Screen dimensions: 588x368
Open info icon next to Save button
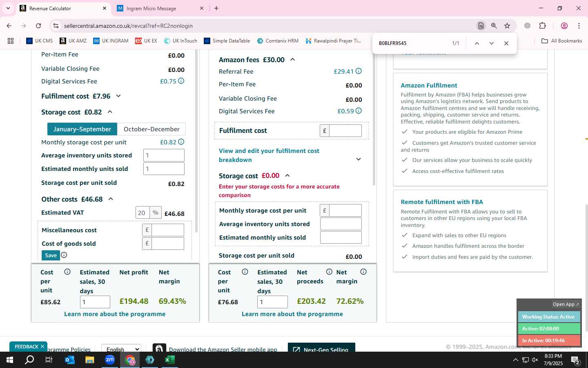click(64, 255)
